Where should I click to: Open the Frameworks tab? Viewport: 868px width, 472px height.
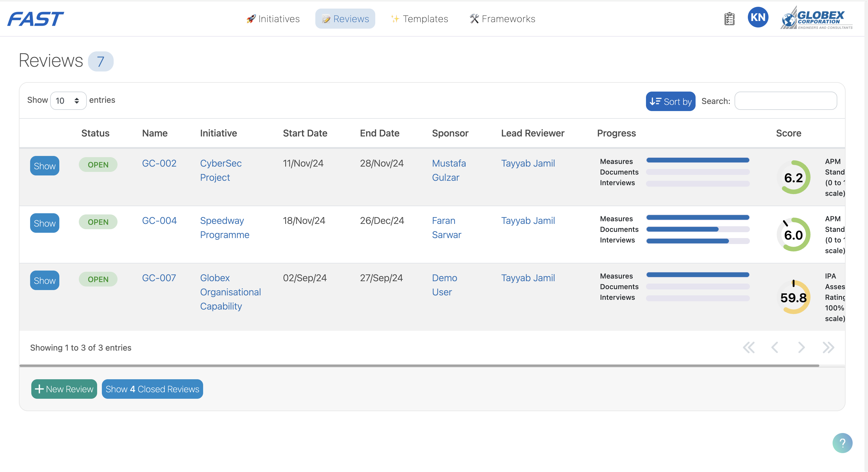click(502, 19)
